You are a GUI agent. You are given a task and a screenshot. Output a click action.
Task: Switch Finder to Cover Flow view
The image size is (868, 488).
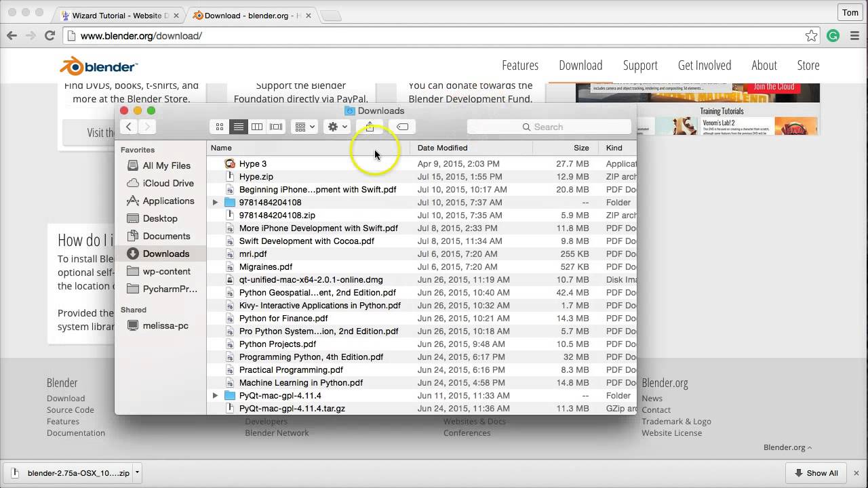(x=276, y=127)
